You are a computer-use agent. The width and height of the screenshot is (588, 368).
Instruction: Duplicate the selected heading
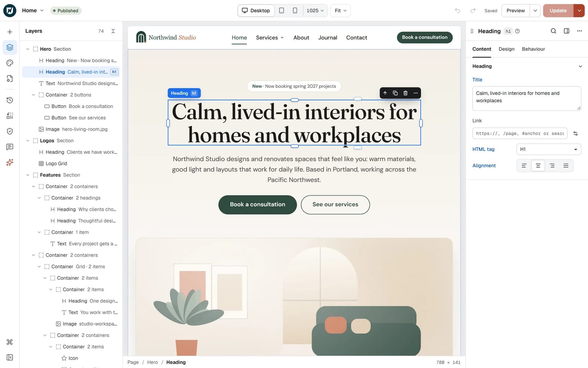[x=395, y=93]
